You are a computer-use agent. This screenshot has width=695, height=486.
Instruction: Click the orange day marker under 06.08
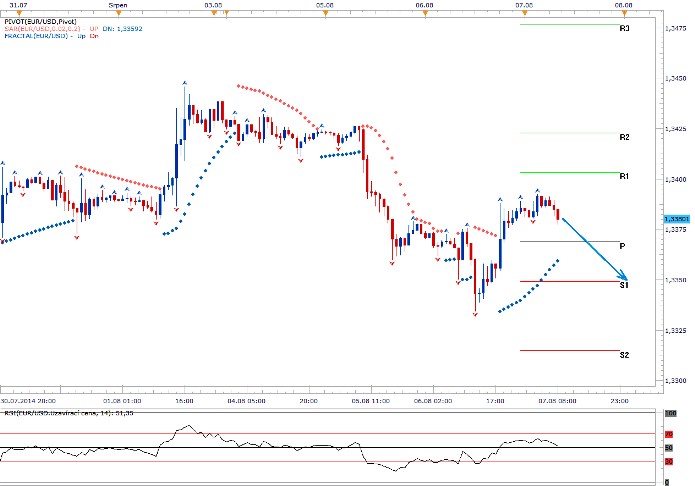pos(425,13)
